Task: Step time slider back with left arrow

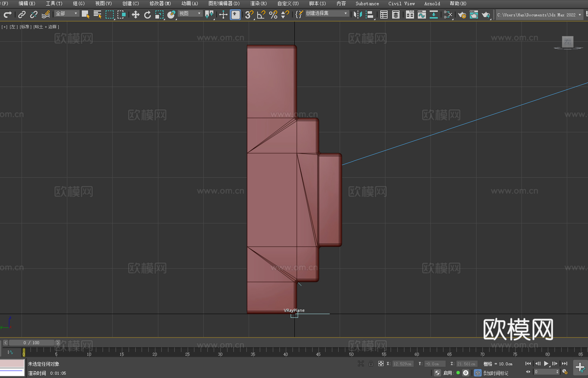Action: (x=5, y=343)
